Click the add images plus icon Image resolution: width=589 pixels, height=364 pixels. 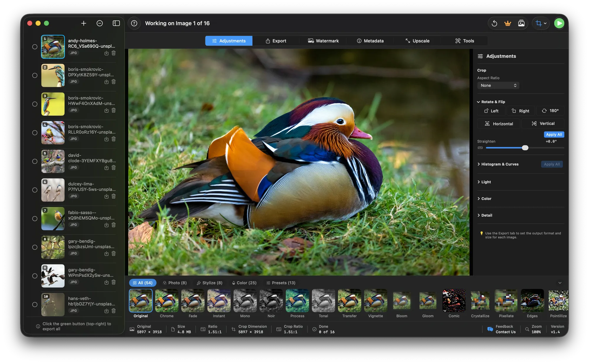click(84, 23)
